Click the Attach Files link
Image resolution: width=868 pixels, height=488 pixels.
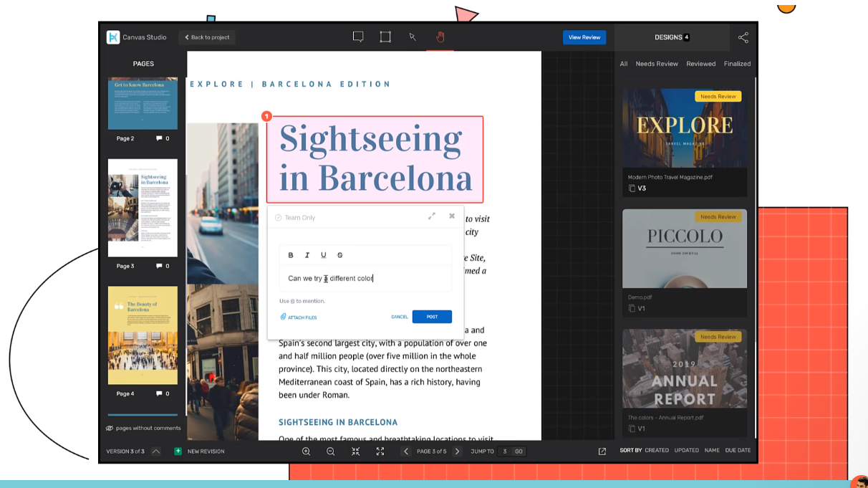pyautogui.click(x=299, y=317)
